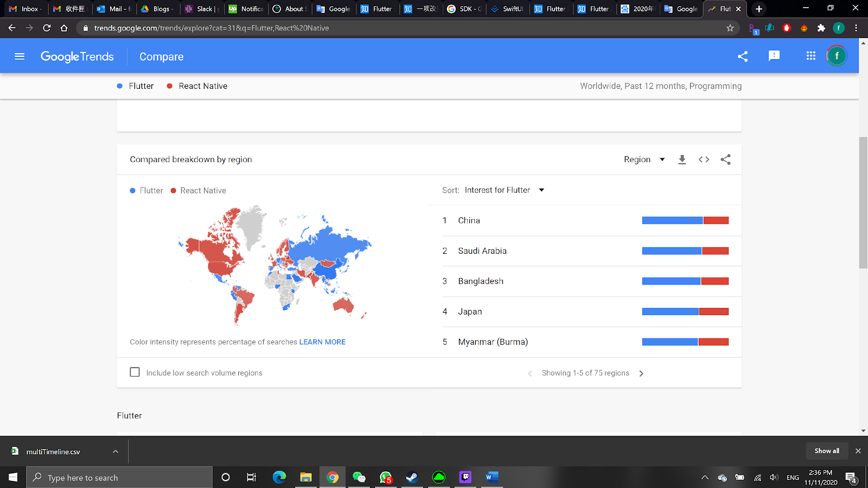Click China's blue Flutter bar segment

click(x=673, y=221)
